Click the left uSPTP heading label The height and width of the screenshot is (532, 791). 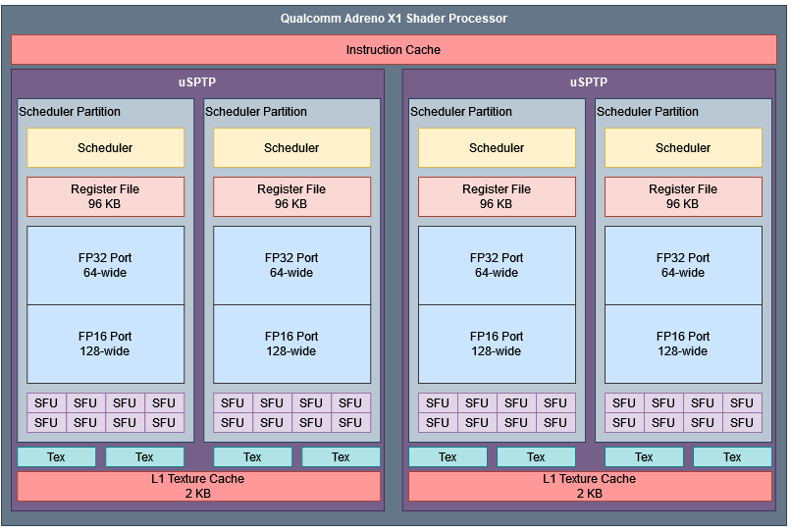point(197,82)
